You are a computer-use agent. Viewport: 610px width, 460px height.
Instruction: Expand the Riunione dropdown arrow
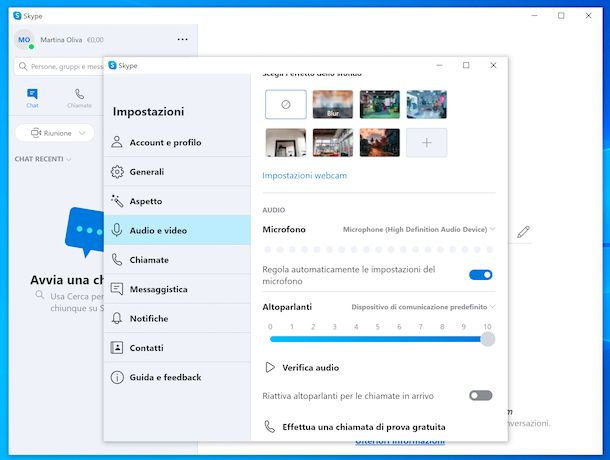pos(82,133)
